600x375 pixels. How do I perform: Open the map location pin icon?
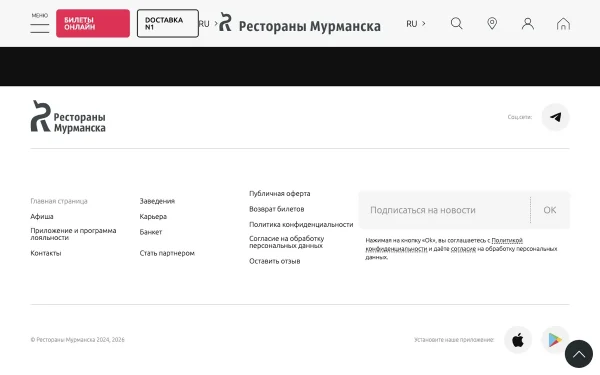click(x=492, y=24)
